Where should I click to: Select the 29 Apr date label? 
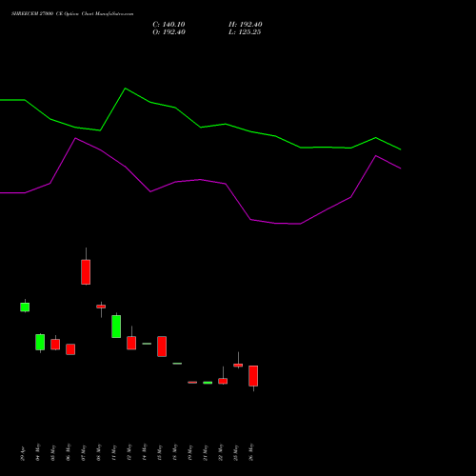[23, 454]
